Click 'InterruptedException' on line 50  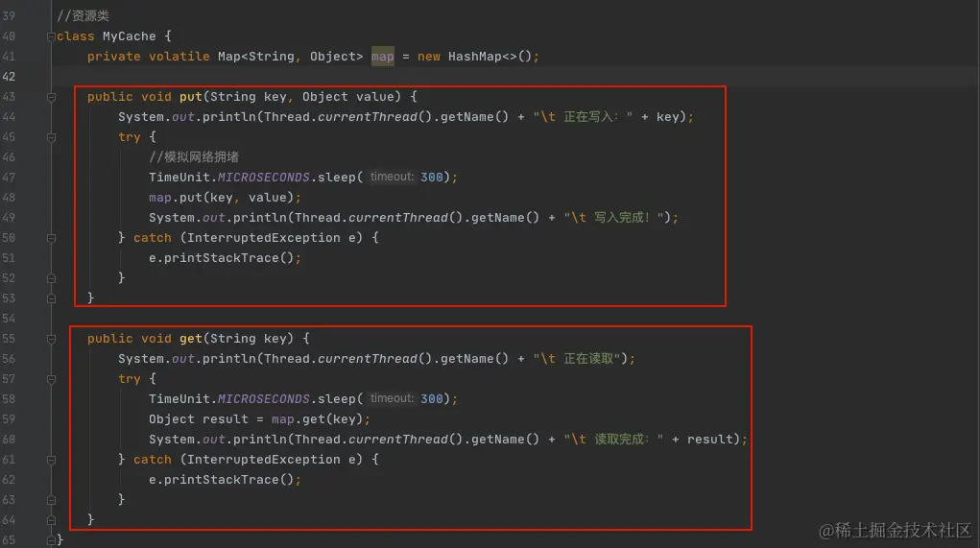click(x=263, y=237)
